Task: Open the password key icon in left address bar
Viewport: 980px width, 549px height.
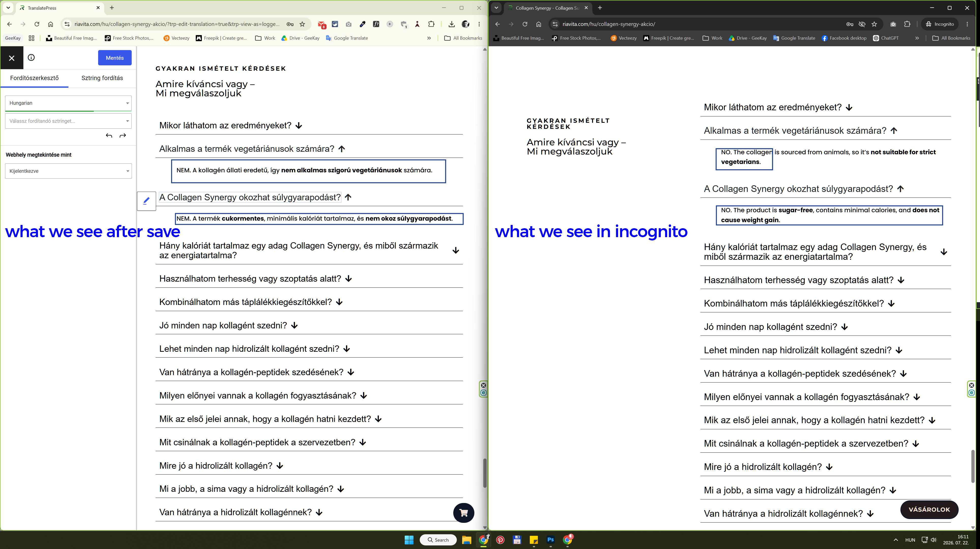Action: pyautogui.click(x=290, y=24)
